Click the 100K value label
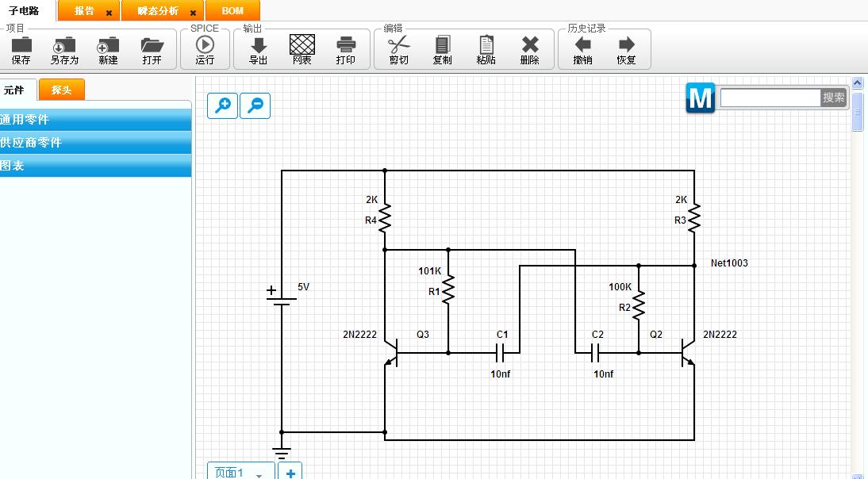Viewport: 868px width, 479px height. coord(620,287)
